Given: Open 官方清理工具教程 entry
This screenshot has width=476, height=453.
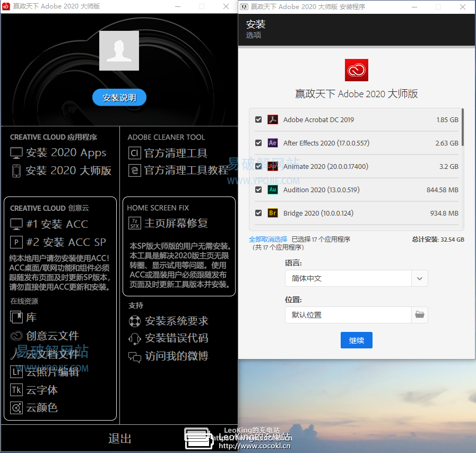Looking at the screenshot, I should click(186, 170).
